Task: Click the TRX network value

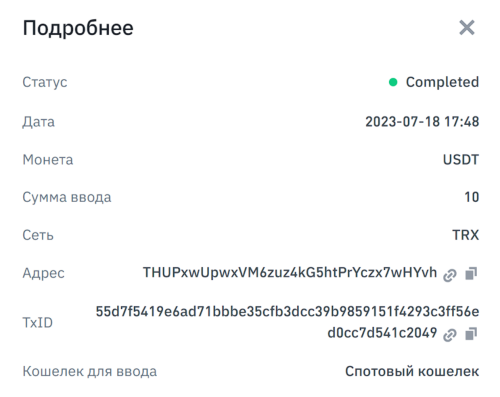Action: (x=465, y=235)
